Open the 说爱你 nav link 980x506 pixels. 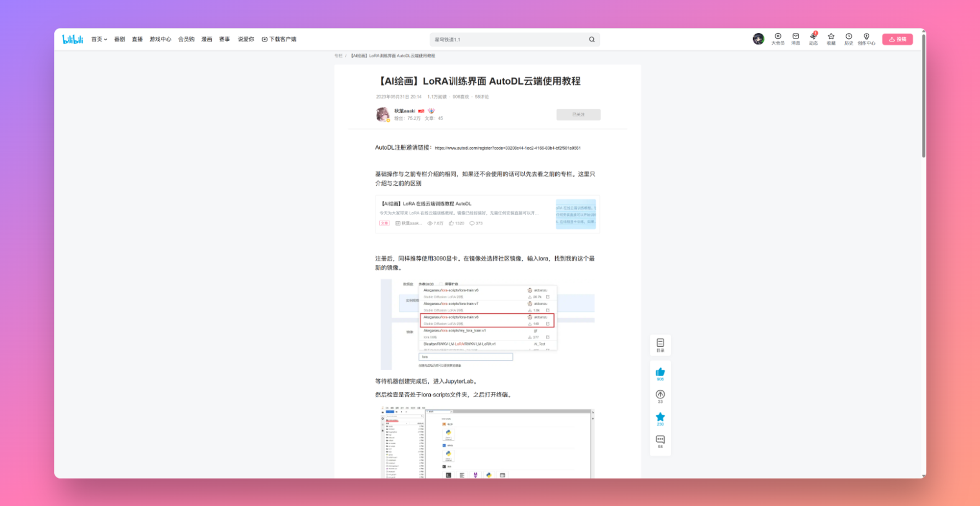tap(246, 39)
